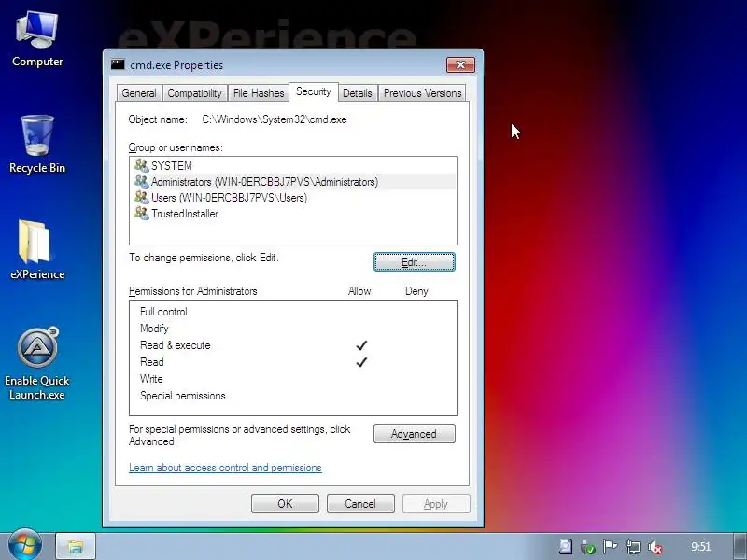Click the Write permission row

[293, 379]
